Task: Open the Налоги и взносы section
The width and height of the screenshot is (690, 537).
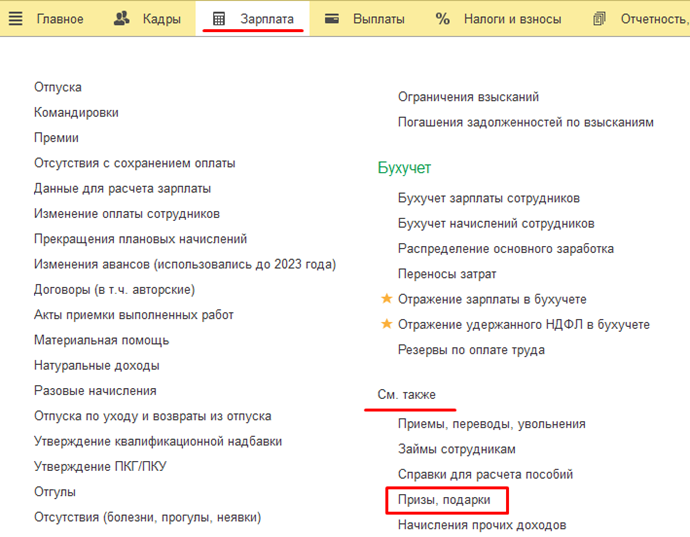Action: [x=512, y=19]
